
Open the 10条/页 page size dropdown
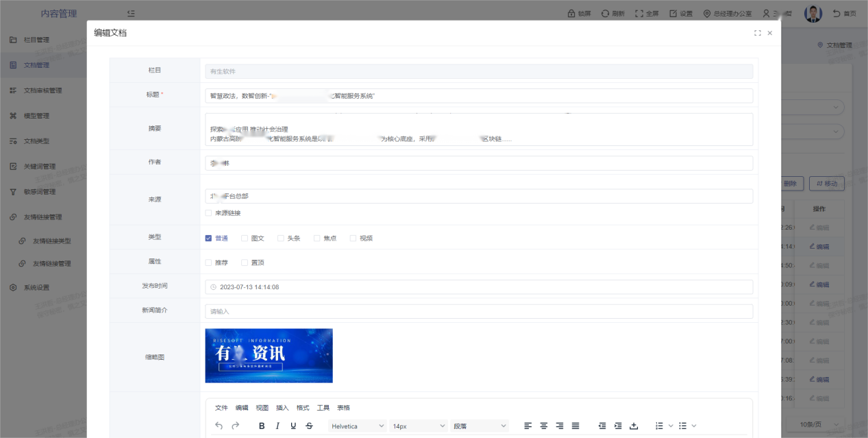pyautogui.click(x=816, y=425)
